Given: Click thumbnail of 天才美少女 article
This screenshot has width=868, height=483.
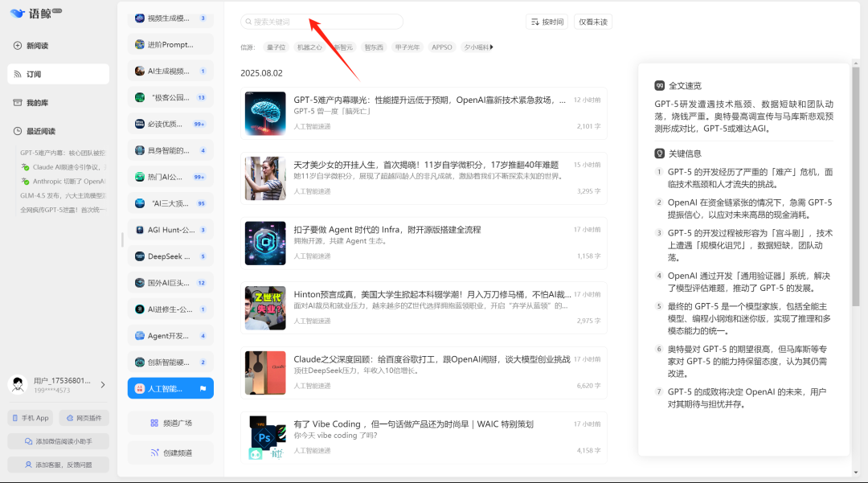Looking at the screenshot, I should 265,178.
